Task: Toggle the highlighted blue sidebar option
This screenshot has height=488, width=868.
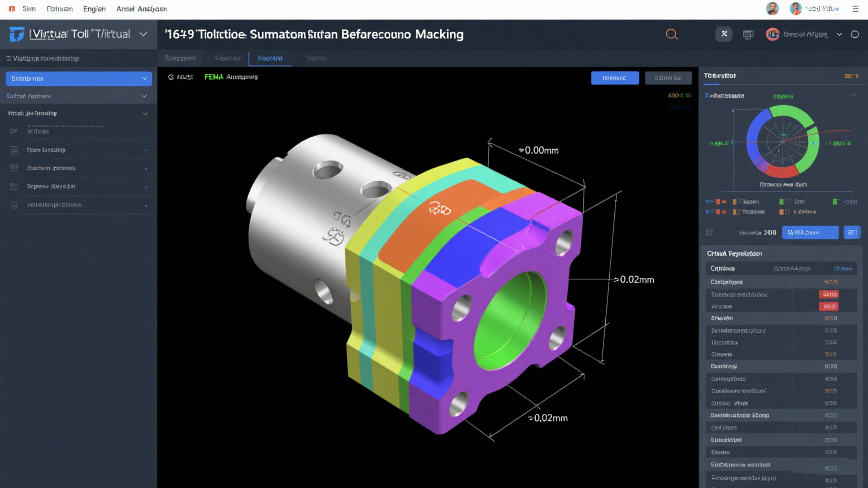Action: click(x=77, y=78)
